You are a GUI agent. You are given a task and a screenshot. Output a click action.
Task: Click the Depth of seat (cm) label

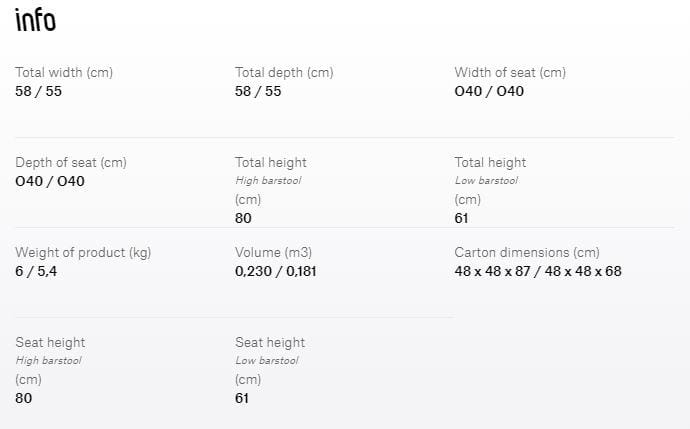[x=70, y=162]
